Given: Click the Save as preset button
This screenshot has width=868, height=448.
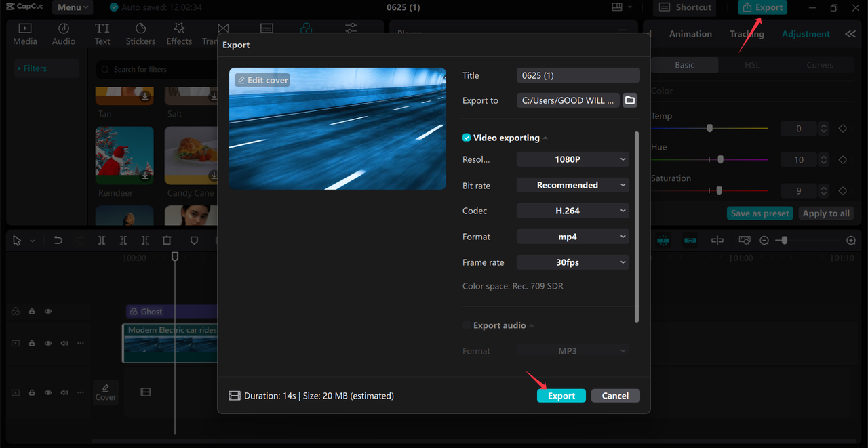Looking at the screenshot, I should click(759, 212).
